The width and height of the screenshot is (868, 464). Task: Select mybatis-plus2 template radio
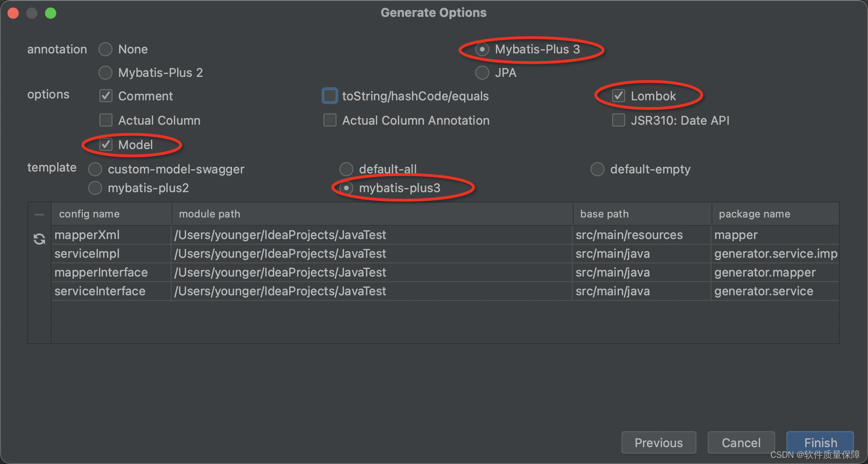[x=95, y=188]
